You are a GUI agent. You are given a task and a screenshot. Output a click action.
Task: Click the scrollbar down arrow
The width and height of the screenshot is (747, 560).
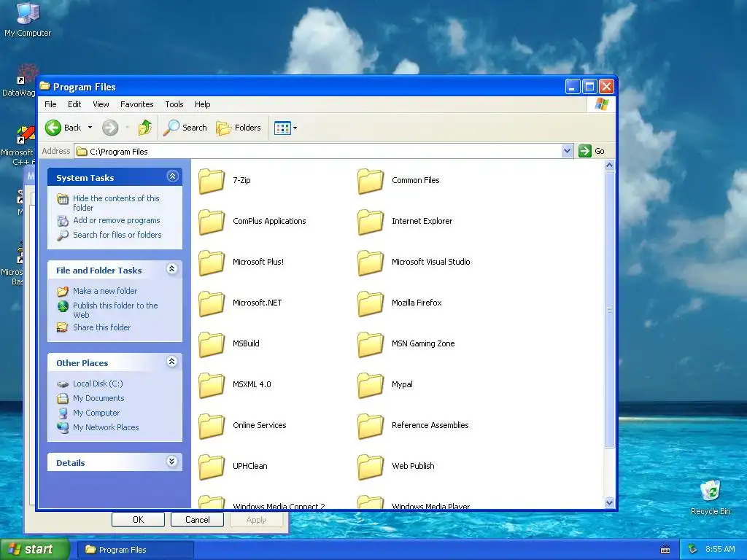pyautogui.click(x=609, y=502)
